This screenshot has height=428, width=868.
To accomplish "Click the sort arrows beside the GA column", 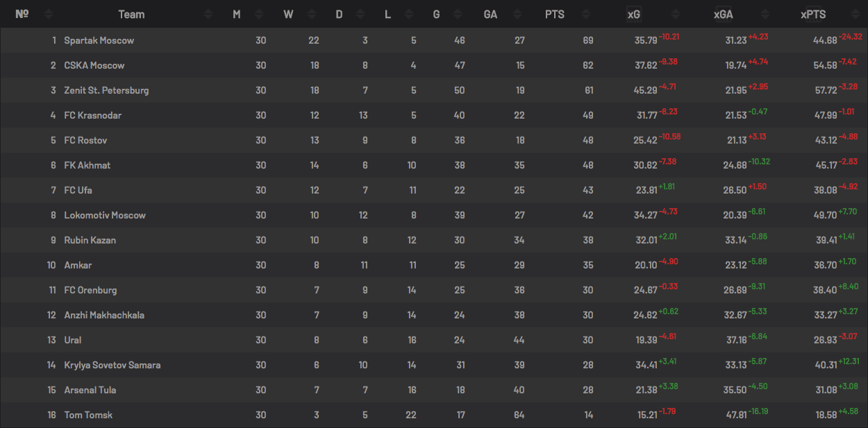I will [x=520, y=14].
